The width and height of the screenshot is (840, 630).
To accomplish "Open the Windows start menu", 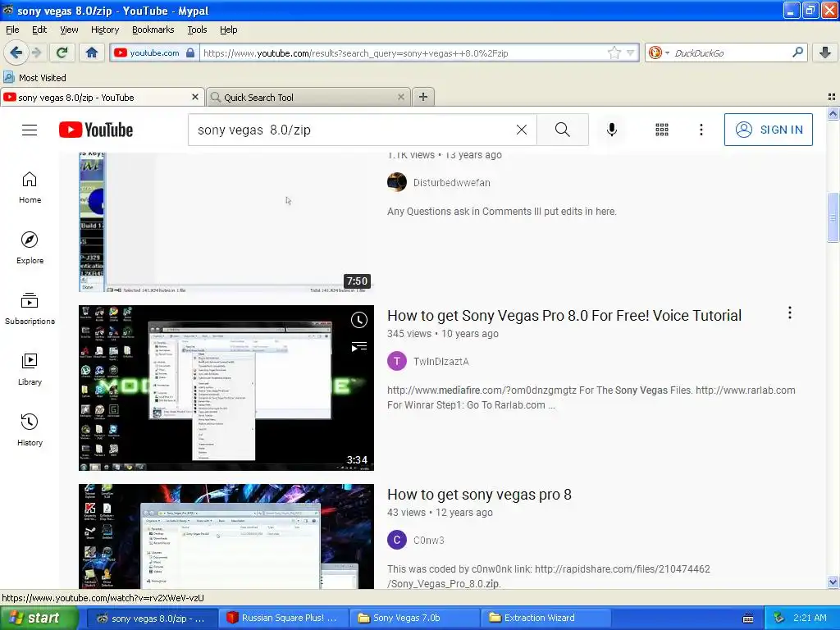I will click(38, 618).
